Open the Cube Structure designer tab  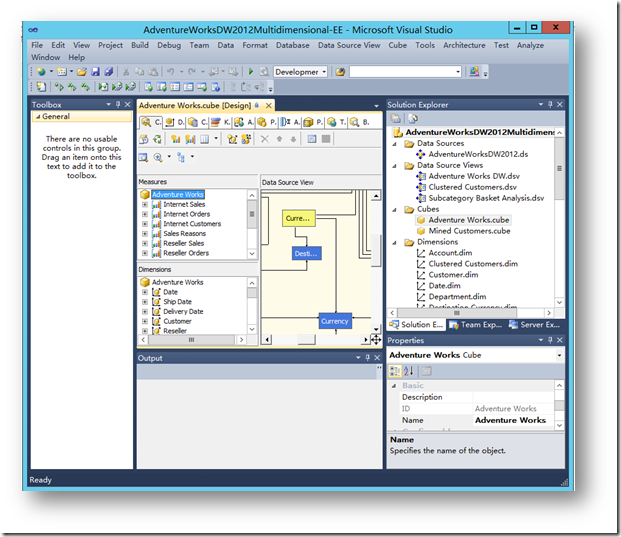(151, 122)
